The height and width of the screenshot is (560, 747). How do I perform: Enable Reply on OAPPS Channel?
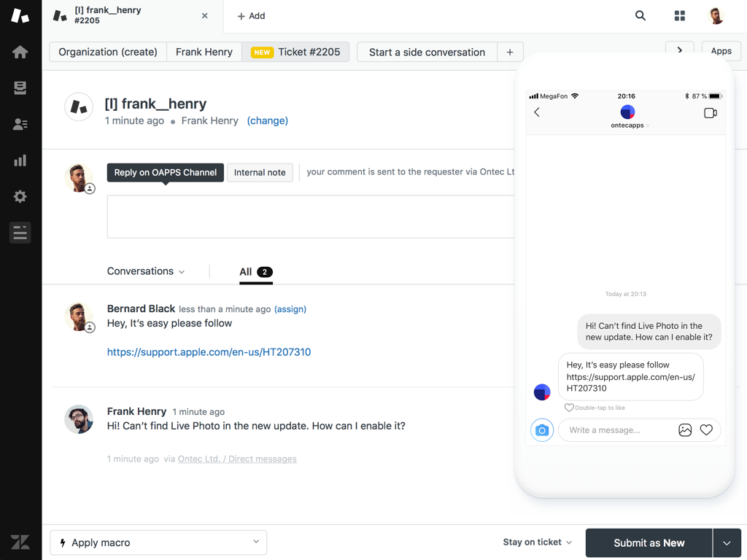[x=165, y=173]
